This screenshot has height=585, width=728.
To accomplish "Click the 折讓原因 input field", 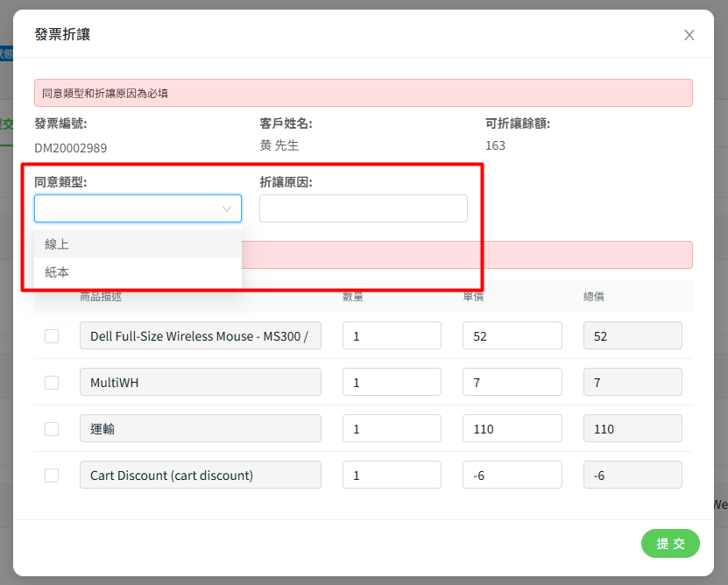I will [363, 208].
